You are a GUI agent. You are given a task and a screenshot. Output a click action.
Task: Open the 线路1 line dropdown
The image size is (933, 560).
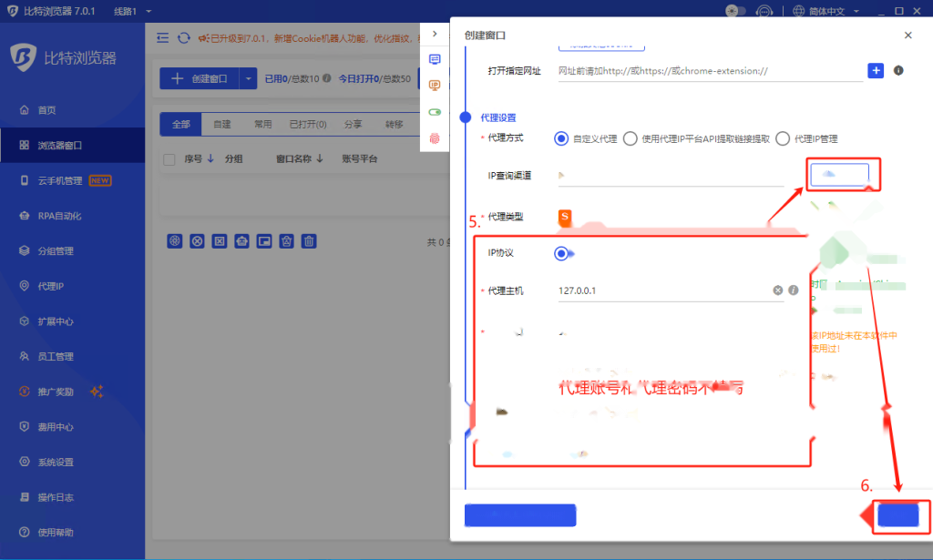click(x=133, y=11)
